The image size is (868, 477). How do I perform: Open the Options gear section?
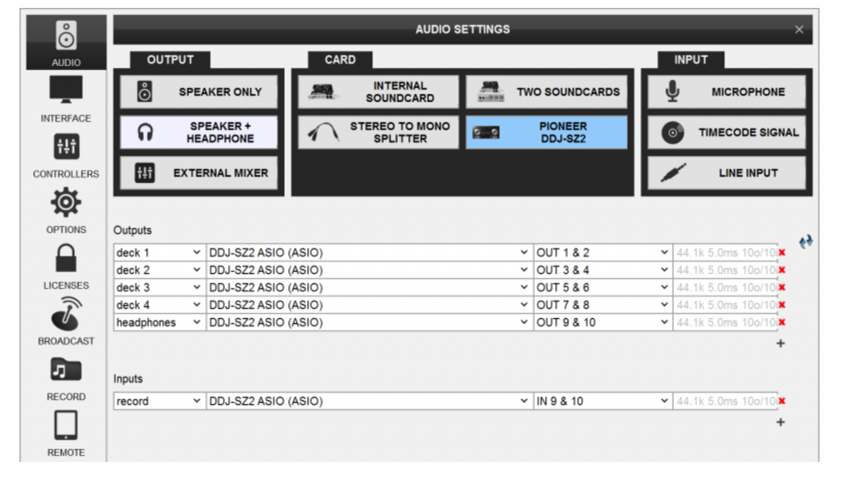(66, 210)
